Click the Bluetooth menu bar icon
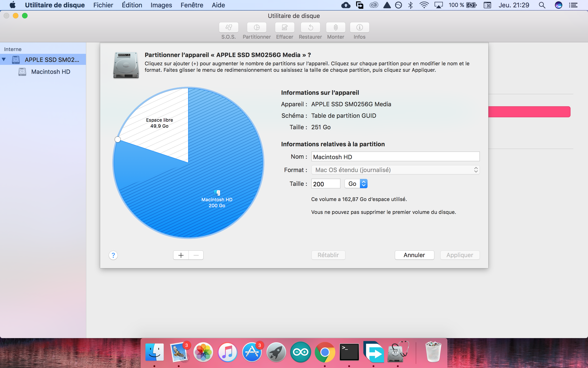Screen dimensions: 588x368 (410, 5)
